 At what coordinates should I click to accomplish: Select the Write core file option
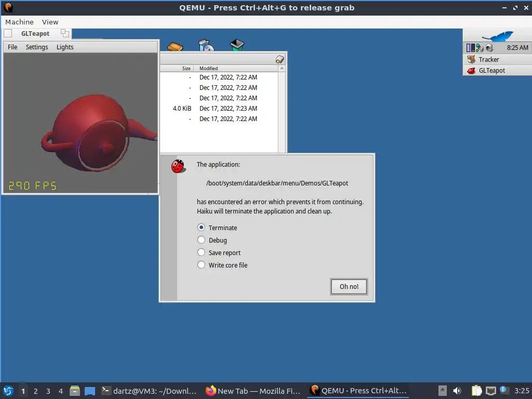pyautogui.click(x=201, y=265)
